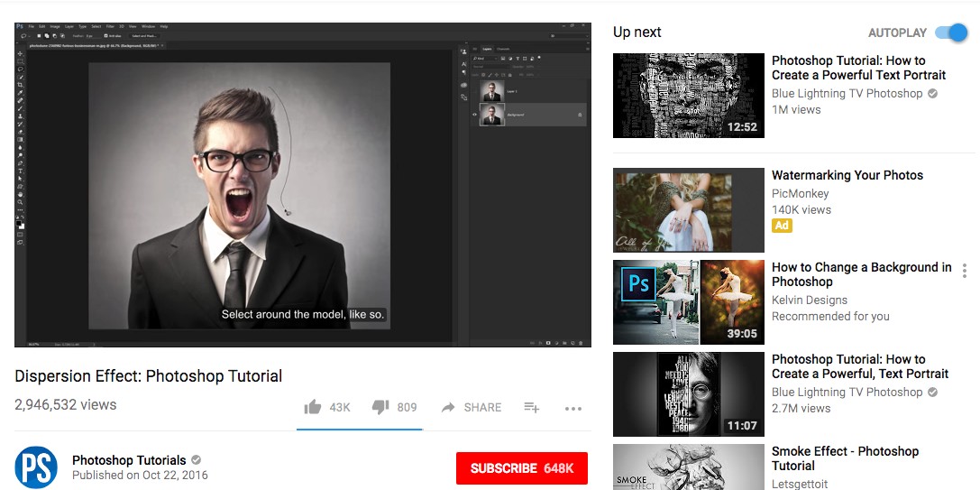The height and width of the screenshot is (490, 980).
Task: Choose New selection mode in options bar
Action: 40,36
